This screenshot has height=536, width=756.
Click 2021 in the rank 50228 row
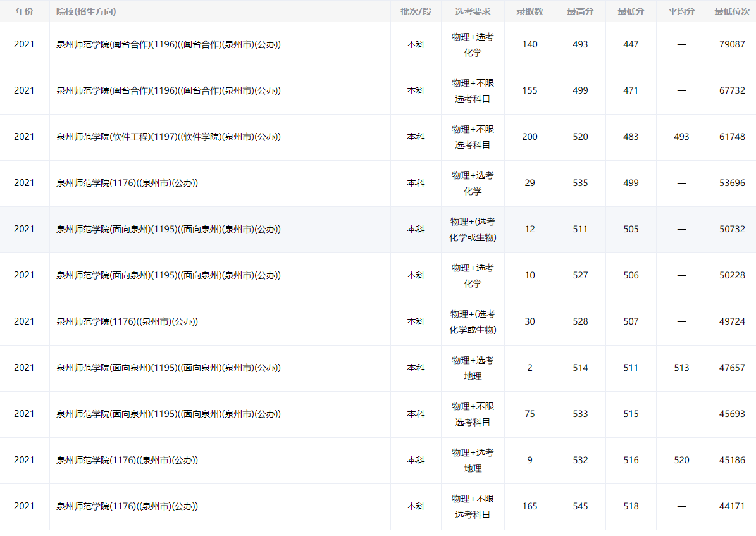tap(24, 275)
